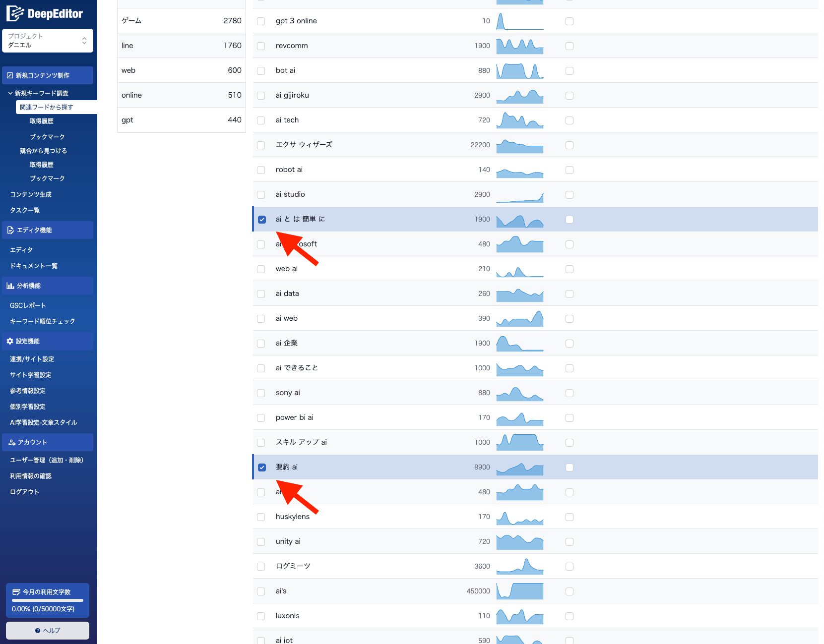Screen dimensions: 824x644
Task: Select the 新規コンテンツ制作 pencil-square icon
Action: 11,75
